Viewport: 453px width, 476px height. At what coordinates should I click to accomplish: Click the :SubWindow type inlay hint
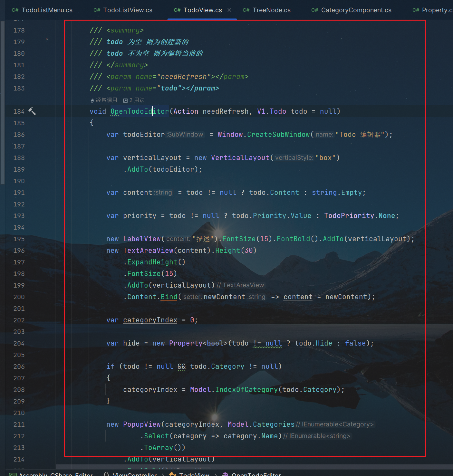(x=185, y=135)
